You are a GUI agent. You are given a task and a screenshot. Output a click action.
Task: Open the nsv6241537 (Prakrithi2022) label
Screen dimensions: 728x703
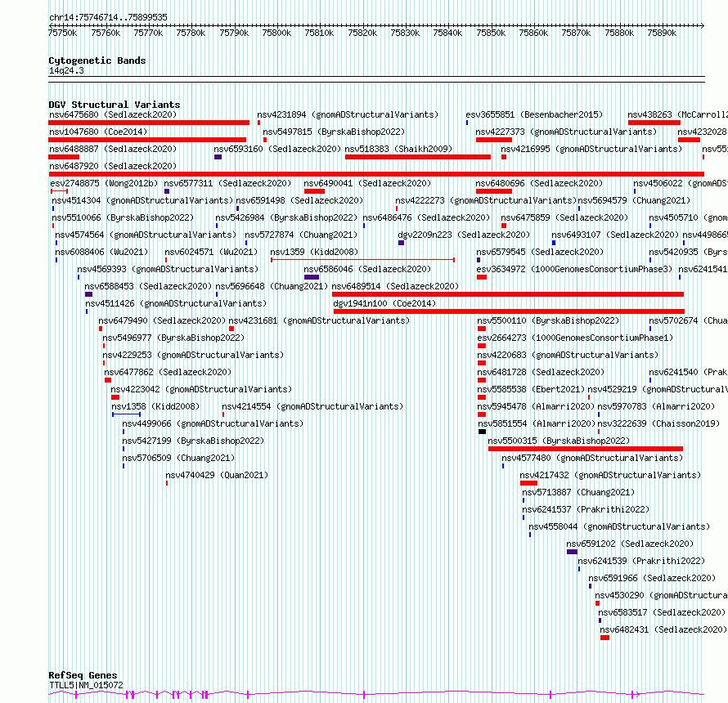586,509
